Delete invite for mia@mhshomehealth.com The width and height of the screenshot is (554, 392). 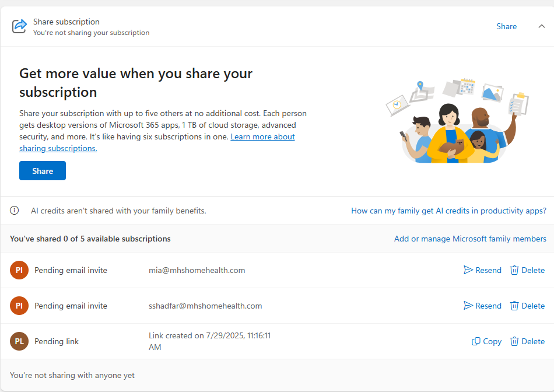tap(527, 270)
